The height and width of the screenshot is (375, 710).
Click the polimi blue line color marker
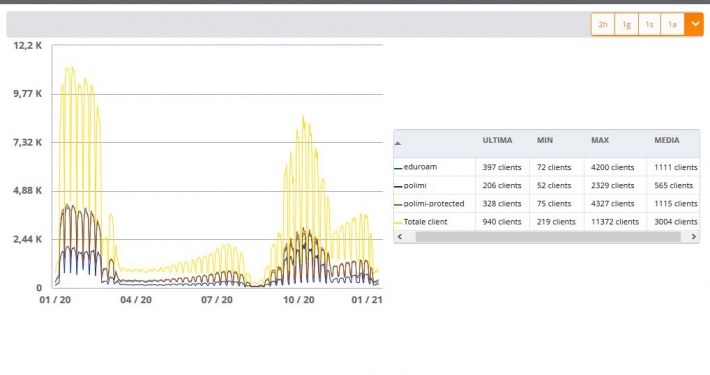(x=398, y=187)
